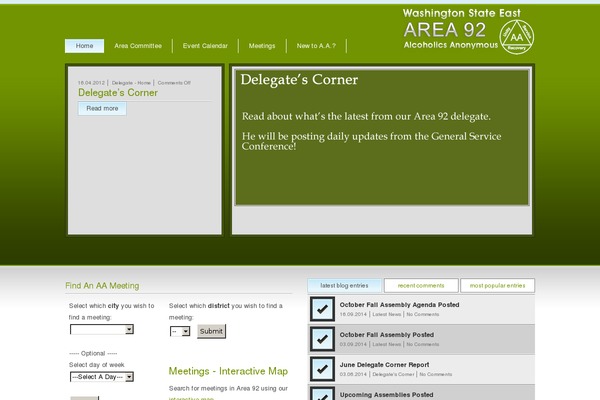Image resolution: width=600 pixels, height=400 pixels.
Task: Click No Comments under June Delegate Corner Report
Action: [x=435, y=374]
